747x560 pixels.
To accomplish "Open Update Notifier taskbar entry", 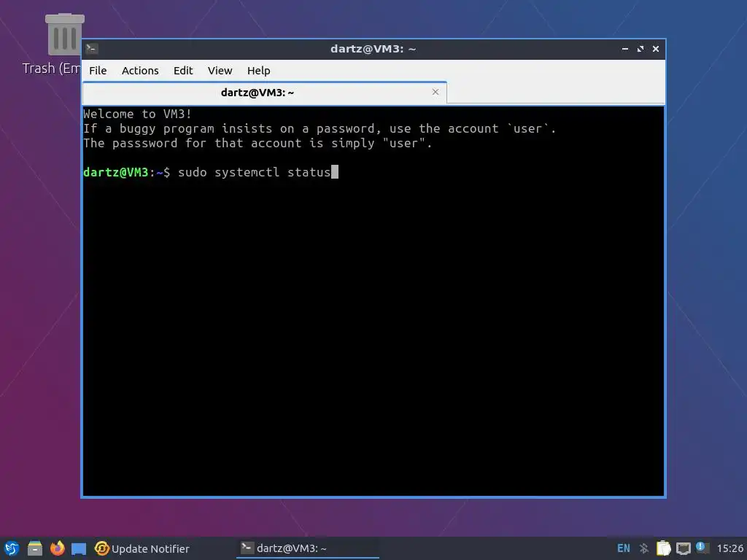I will pyautogui.click(x=142, y=548).
